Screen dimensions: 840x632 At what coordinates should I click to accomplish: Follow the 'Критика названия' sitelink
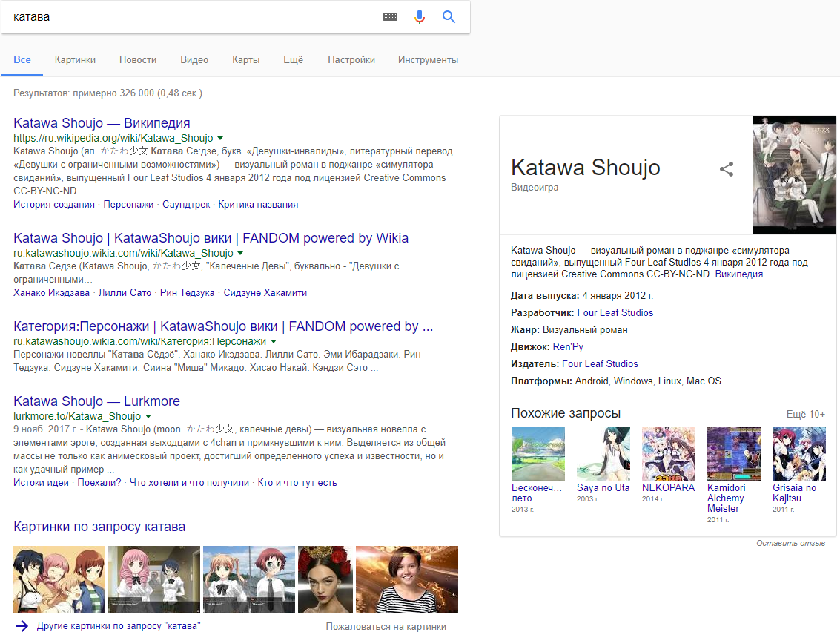[258, 204]
